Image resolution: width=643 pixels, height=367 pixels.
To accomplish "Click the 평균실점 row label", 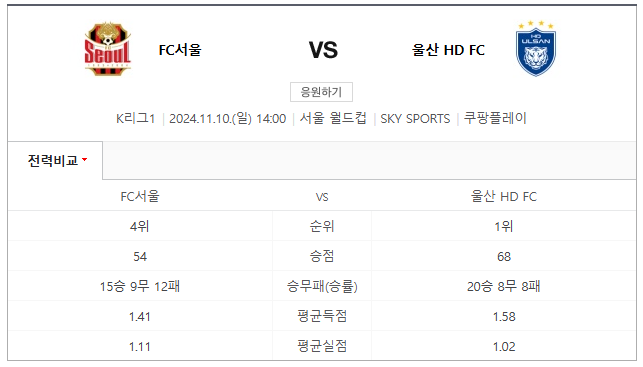I will click(x=322, y=346).
